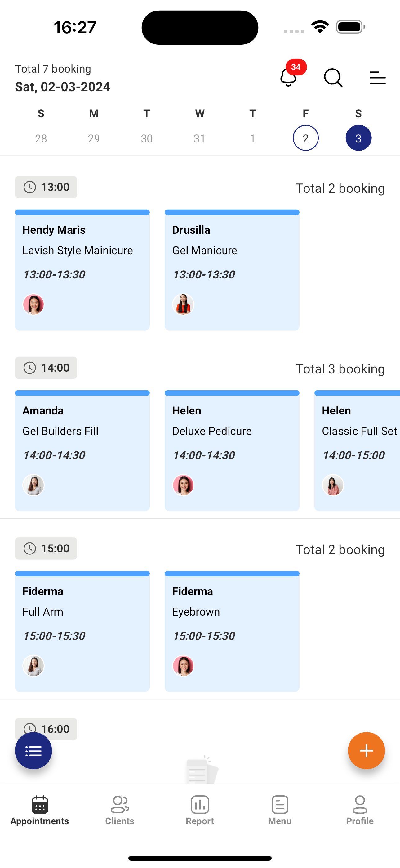Tap the blue list view floating button
The image size is (400, 868).
(x=33, y=750)
